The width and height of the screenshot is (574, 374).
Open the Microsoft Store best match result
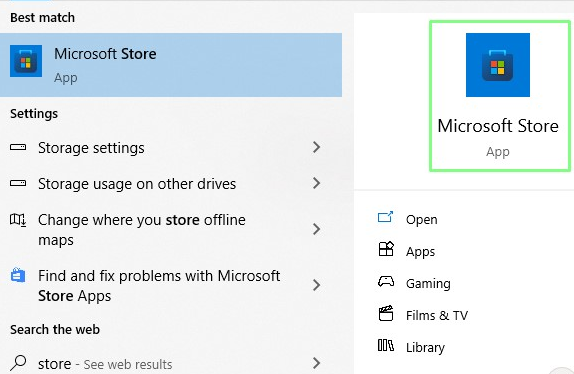(171, 65)
